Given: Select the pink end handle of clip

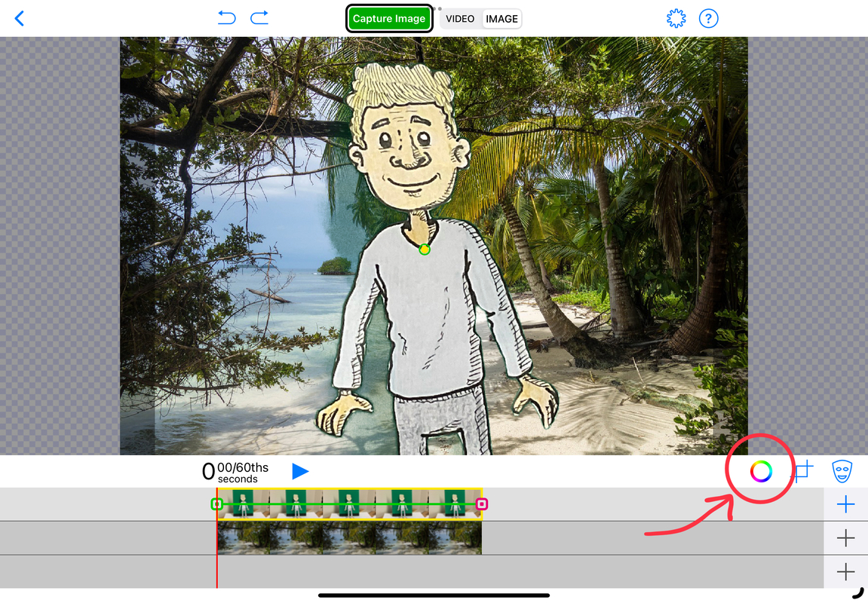Looking at the screenshot, I should [482, 504].
